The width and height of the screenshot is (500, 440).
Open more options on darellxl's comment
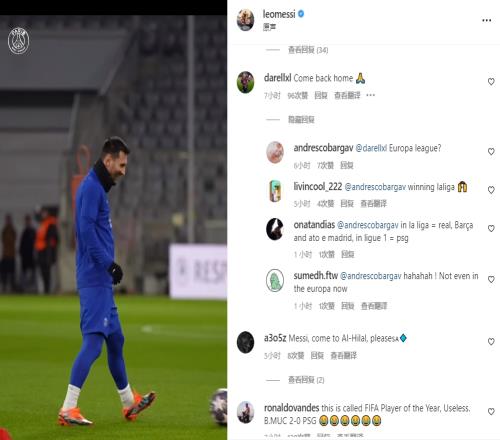[x=370, y=95]
